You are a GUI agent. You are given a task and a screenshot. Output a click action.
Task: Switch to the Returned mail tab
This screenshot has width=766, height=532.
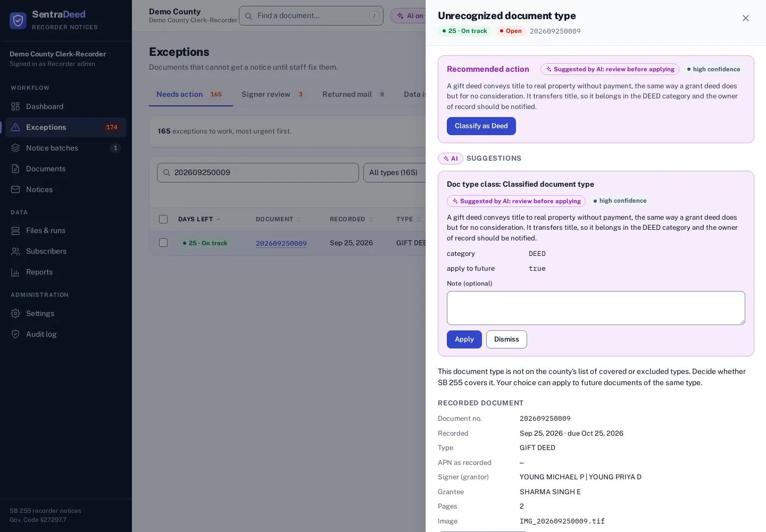click(x=354, y=94)
